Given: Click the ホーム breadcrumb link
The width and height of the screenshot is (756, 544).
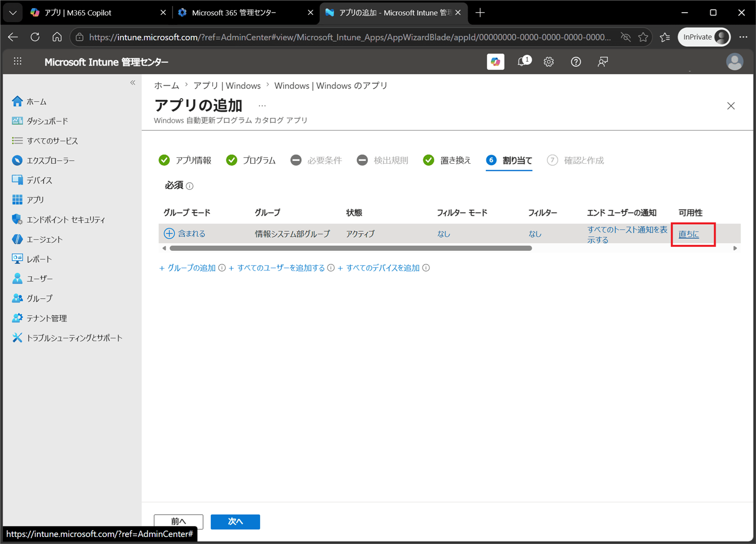Looking at the screenshot, I should tap(166, 86).
